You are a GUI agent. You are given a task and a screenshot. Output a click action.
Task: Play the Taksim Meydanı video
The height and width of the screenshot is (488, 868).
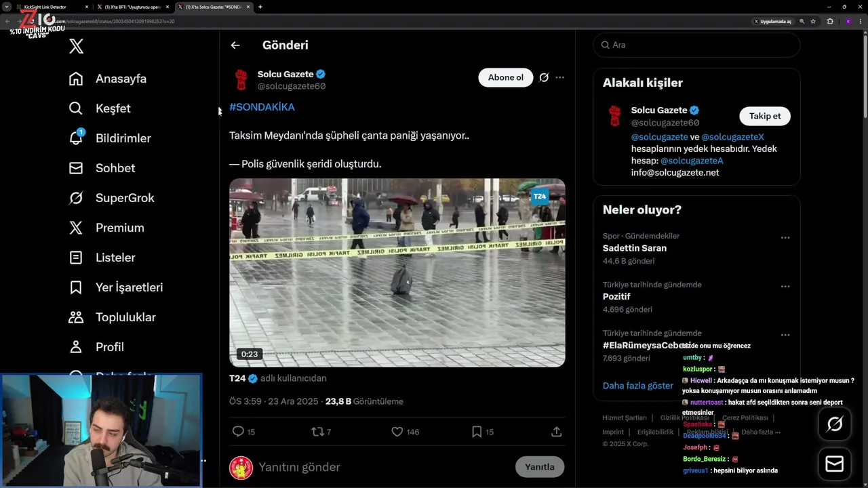[x=397, y=272]
